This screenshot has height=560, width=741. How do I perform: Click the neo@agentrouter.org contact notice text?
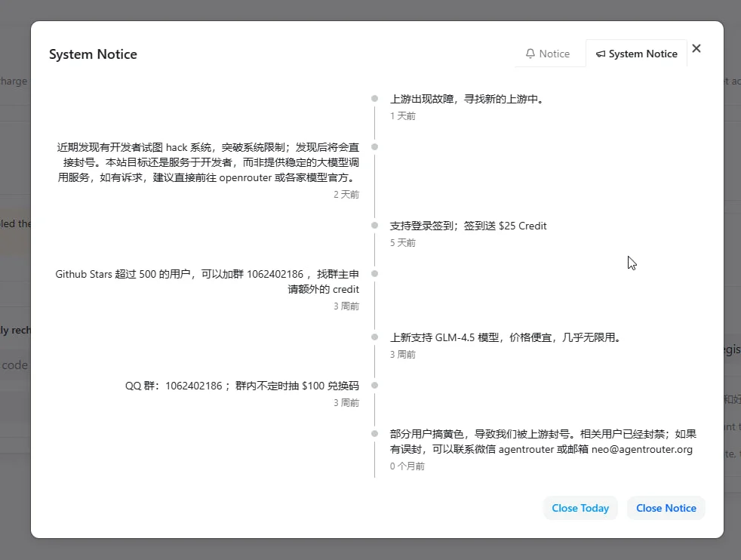(542, 442)
